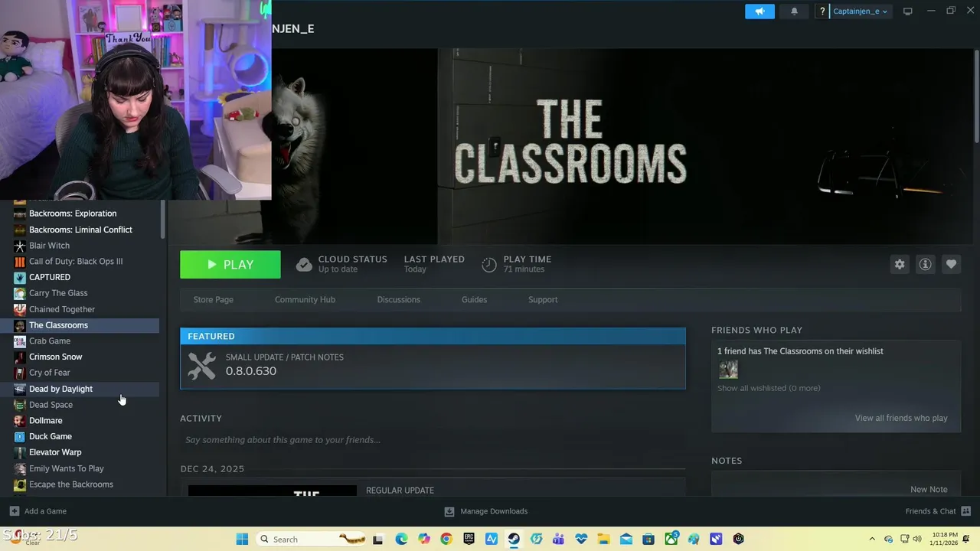The image size is (980, 551).
Task: Open Steam notifications bell
Action: click(x=794, y=11)
